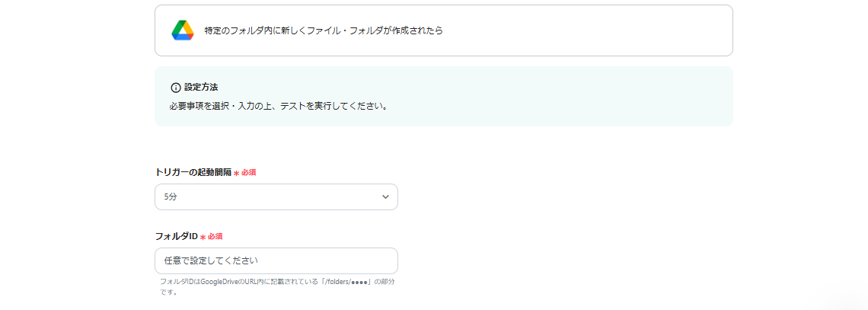Click the 任意で設定してください placeholder text
The width and height of the screenshot is (868, 310).
click(211, 261)
